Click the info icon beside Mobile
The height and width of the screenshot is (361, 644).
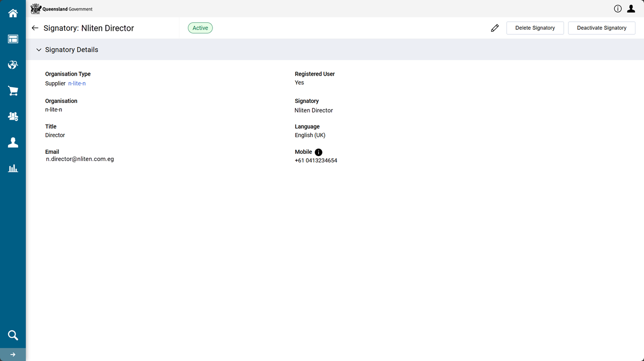pyautogui.click(x=318, y=152)
